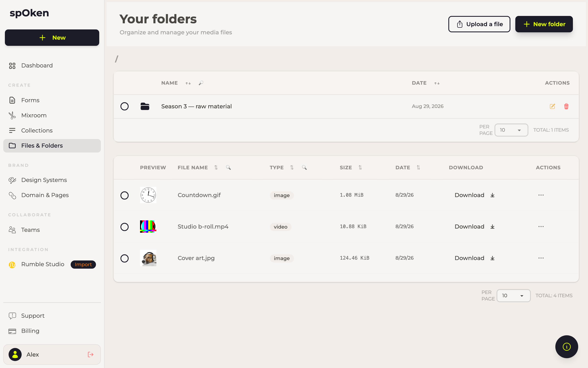
Task: Select the Cover art.jpg row radio
Action: [x=124, y=258]
